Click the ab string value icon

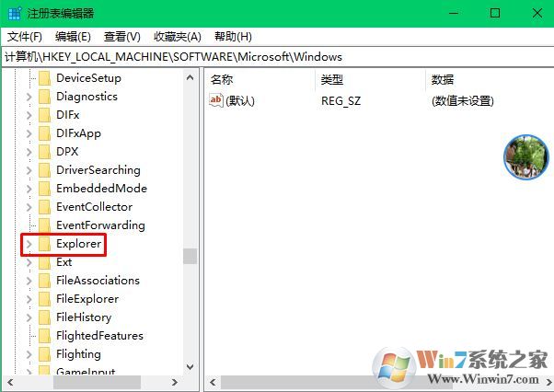point(216,100)
